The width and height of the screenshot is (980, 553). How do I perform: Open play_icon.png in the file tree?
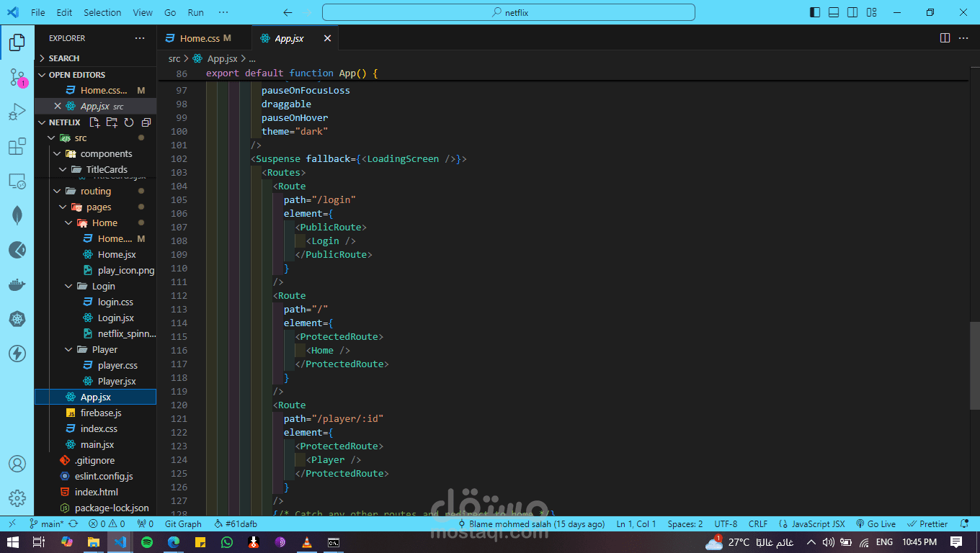tap(126, 270)
